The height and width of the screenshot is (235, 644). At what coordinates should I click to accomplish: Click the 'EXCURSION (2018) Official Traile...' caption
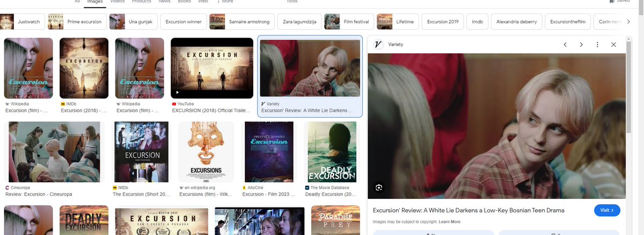[211, 110]
